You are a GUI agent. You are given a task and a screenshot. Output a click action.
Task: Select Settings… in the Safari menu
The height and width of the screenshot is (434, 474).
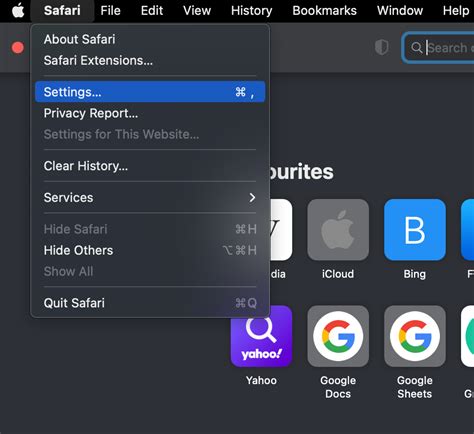click(x=150, y=92)
